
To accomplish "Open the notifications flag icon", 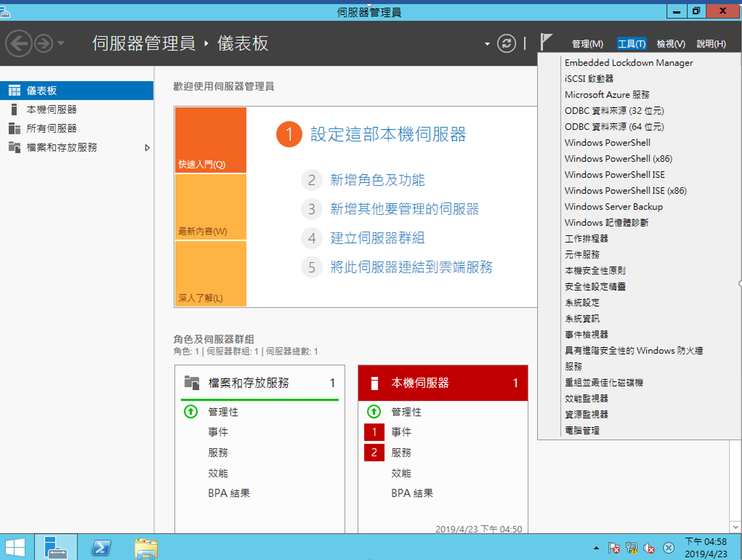I will coord(546,42).
